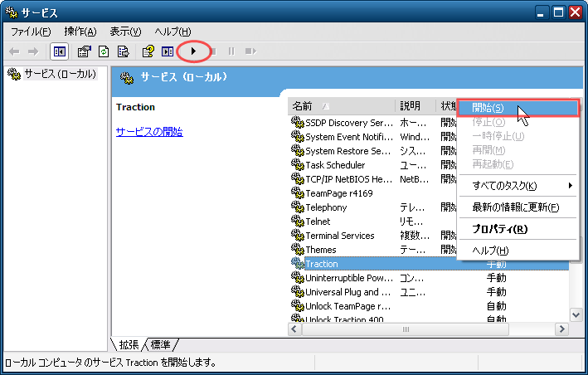The width and height of the screenshot is (588, 375).
Task: Click the gear icon of Traction row
Action: [298, 263]
